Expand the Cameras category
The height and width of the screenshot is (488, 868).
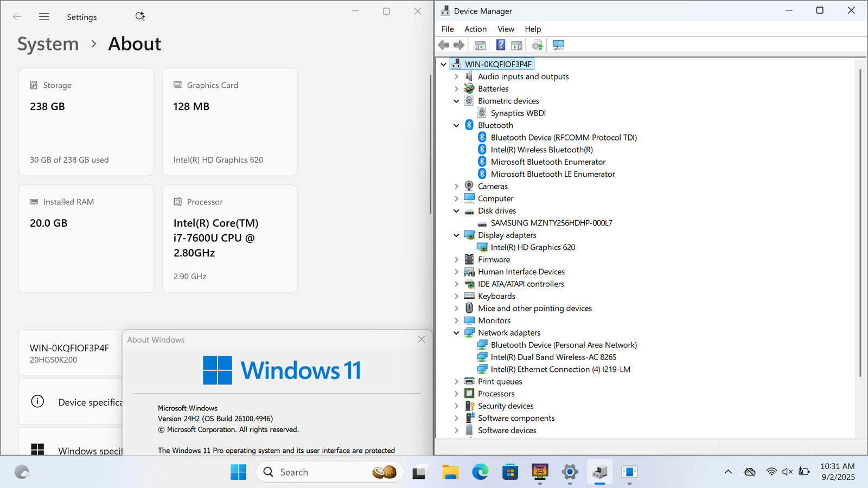[456, 187]
